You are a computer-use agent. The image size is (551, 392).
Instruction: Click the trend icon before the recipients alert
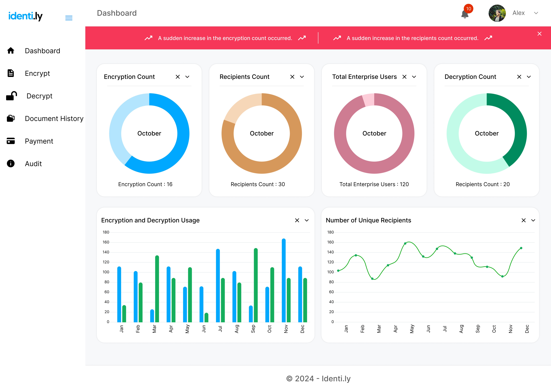pyautogui.click(x=337, y=38)
